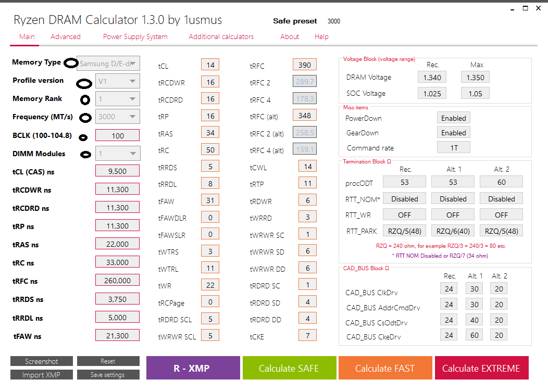Image resolution: width=548 pixels, height=392 pixels.
Task: Click the Command rate 1T value
Action: 454,147
